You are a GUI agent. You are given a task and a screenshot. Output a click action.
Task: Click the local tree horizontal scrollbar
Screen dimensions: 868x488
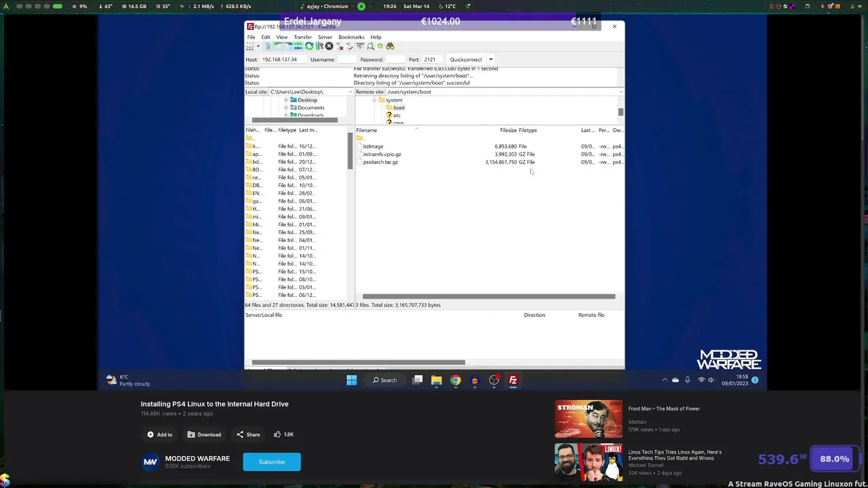pyautogui.click(x=294, y=120)
